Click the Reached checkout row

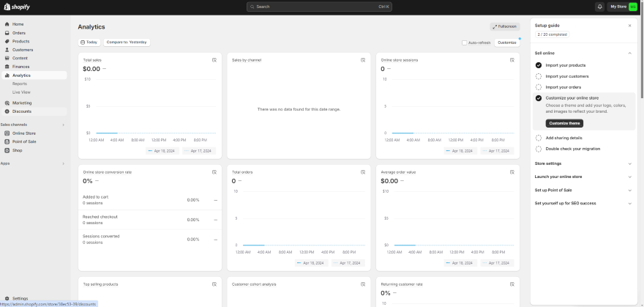pos(150,220)
